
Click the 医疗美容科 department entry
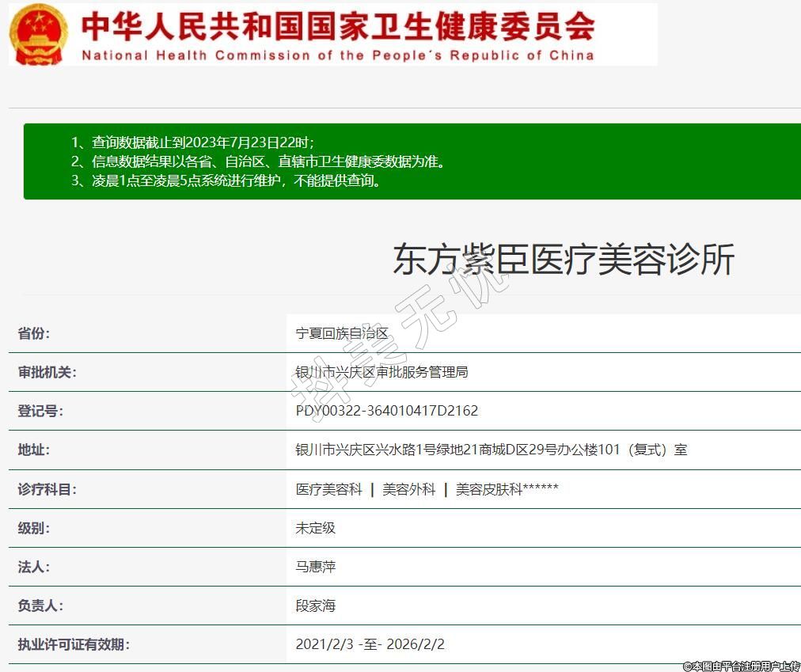pos(328,489)
